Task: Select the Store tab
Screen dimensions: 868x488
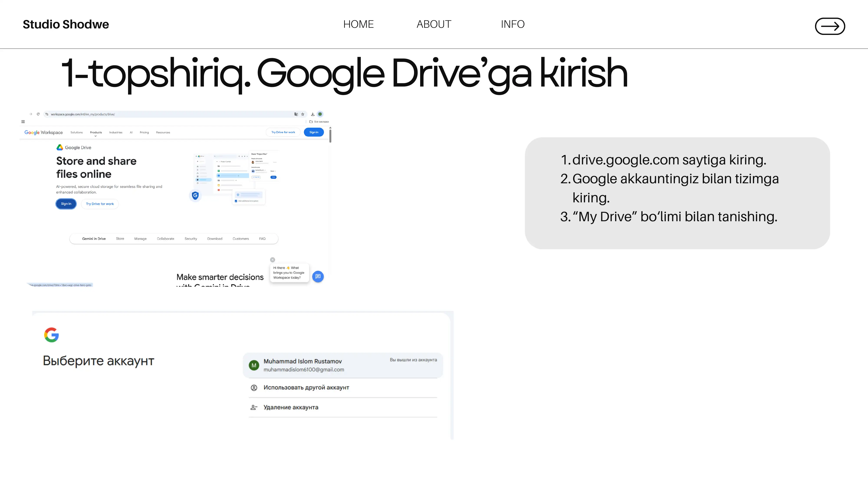Action: pos(120,239)
